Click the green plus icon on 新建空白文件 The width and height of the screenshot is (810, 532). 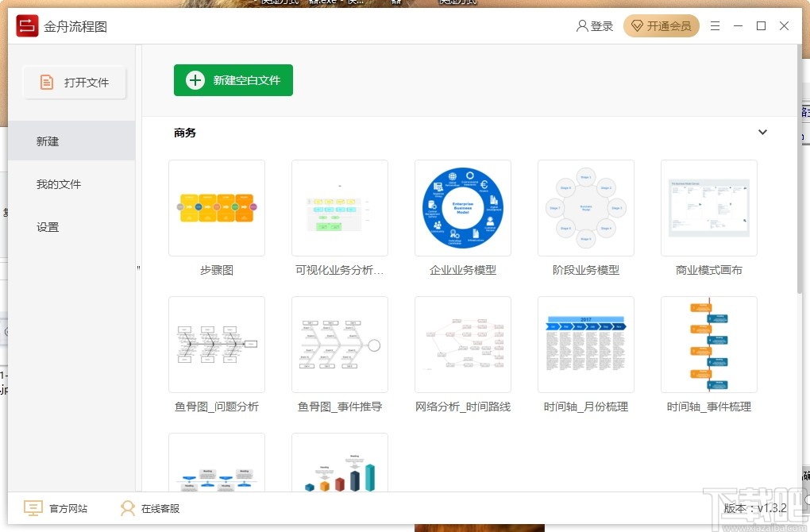195,79
